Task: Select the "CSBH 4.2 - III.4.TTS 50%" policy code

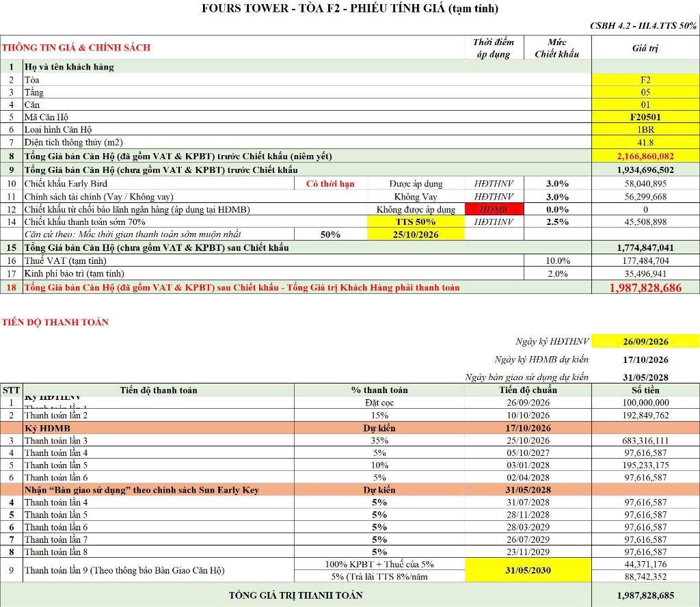Action: (643, 25)
